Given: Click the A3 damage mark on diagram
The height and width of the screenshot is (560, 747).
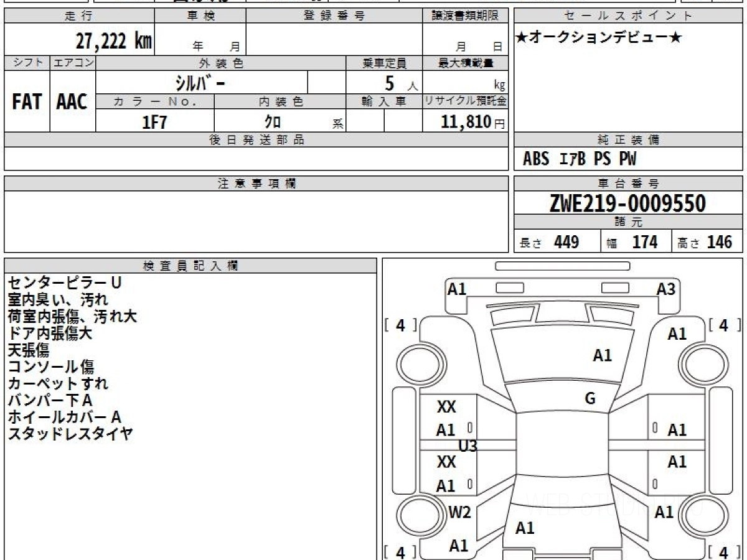Looking at the screenshot, I should tap(666, 289).
